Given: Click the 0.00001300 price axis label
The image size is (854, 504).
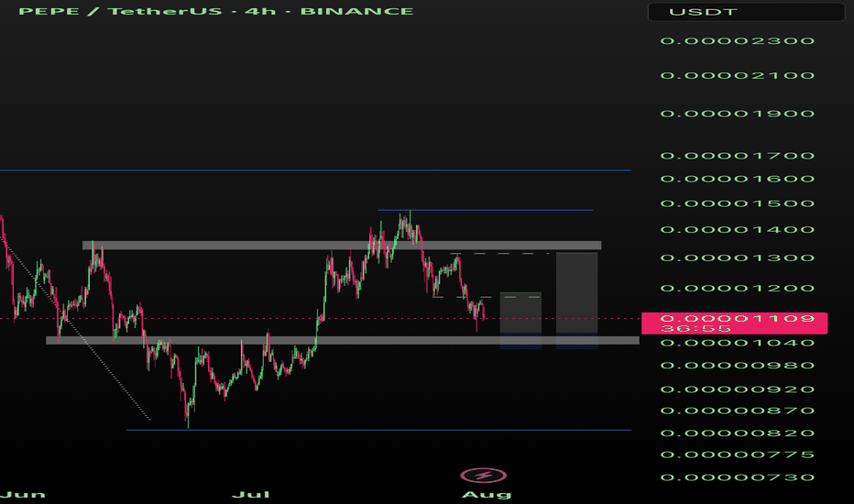Looking at the screenshot, I should tap(738, 257).
